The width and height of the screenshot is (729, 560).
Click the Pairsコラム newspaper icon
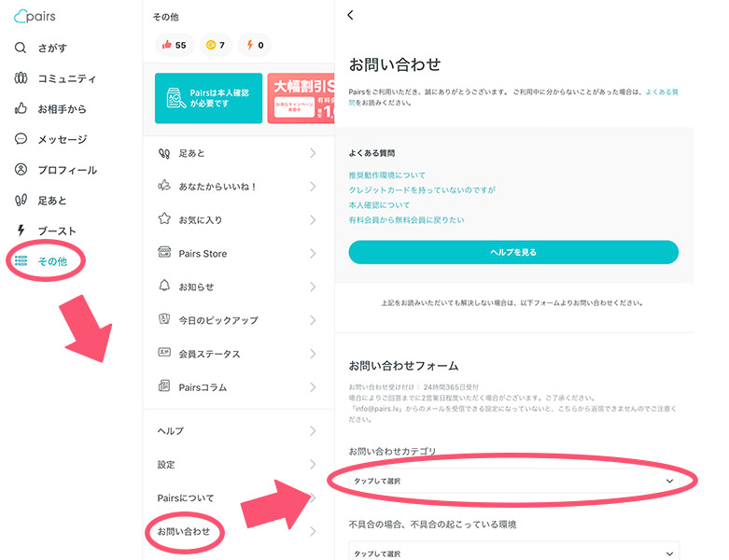[x=164, y=385]
